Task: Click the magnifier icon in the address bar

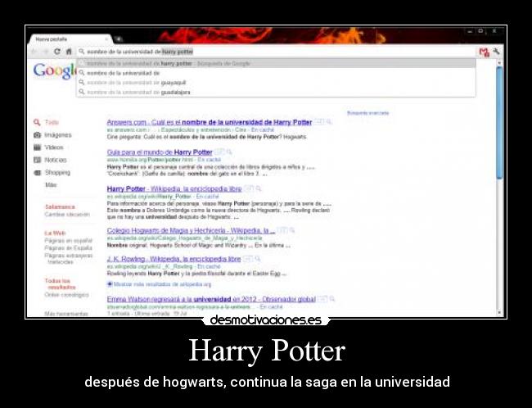Action: 81,52
